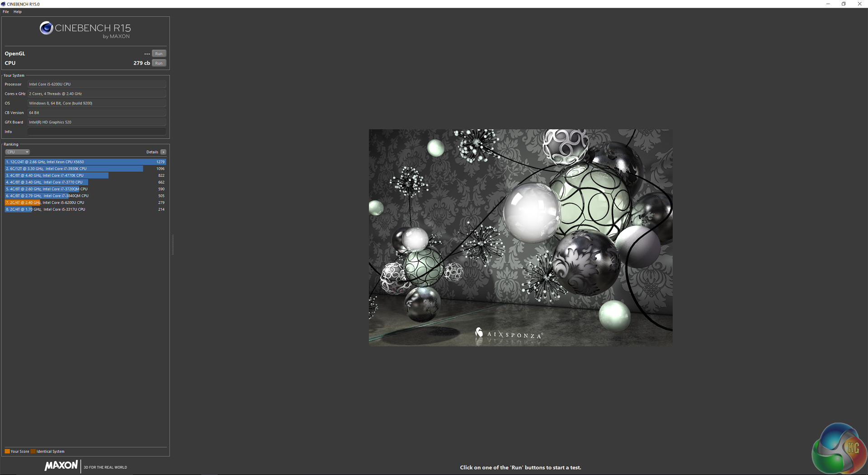This screenshot has height=475, width=868.
Task: Run the OpenGL benchmark test
Action: pyautogui.click(x=159, y=53)
